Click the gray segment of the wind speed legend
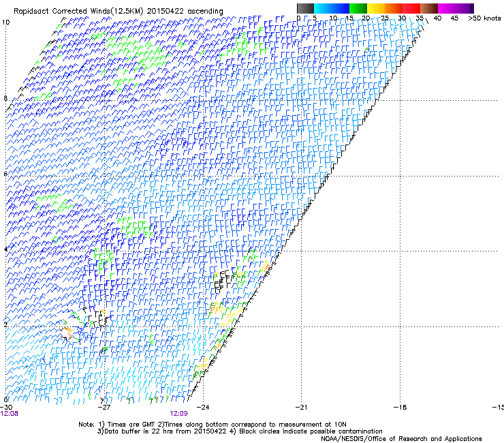Viewport: 504px width, 443px height. [305, 8]
